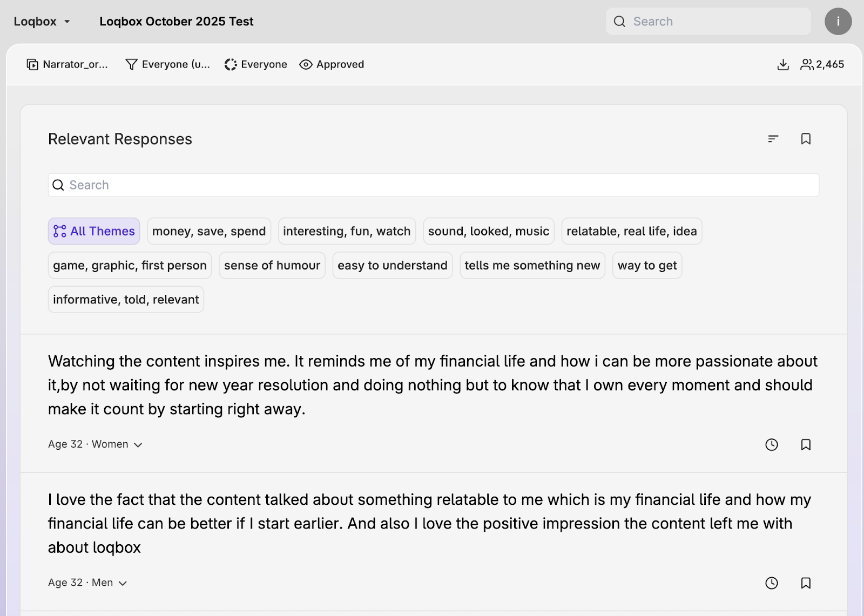
Task: Toggle bookmark on Age 32 Men response
Action: (x=806, y=583)
